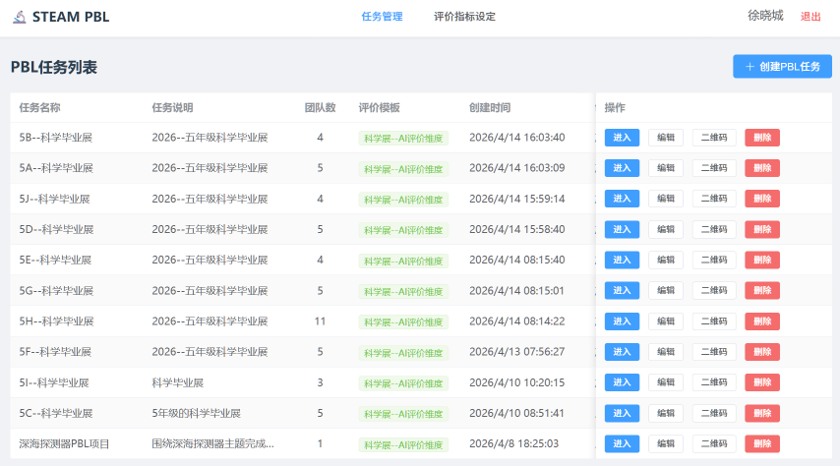Screen dimensions: 840x466
Task: Show QR code for 5A--科学毕业展
Action: click(714, 168)
